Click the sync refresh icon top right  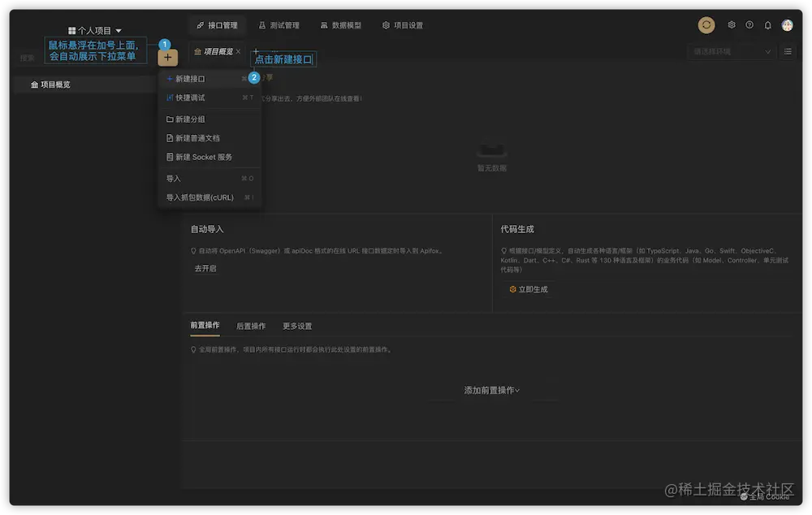(x=706, y=25)
